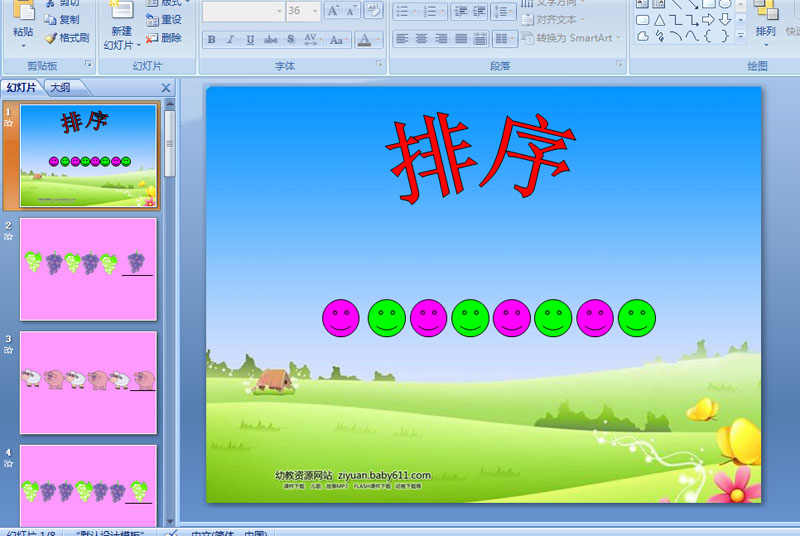Select the Right Arrow shape
800x536 pixels.
point(708,20)
